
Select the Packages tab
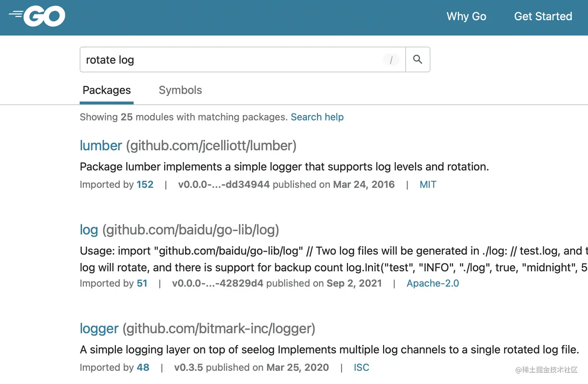point(107,90)
